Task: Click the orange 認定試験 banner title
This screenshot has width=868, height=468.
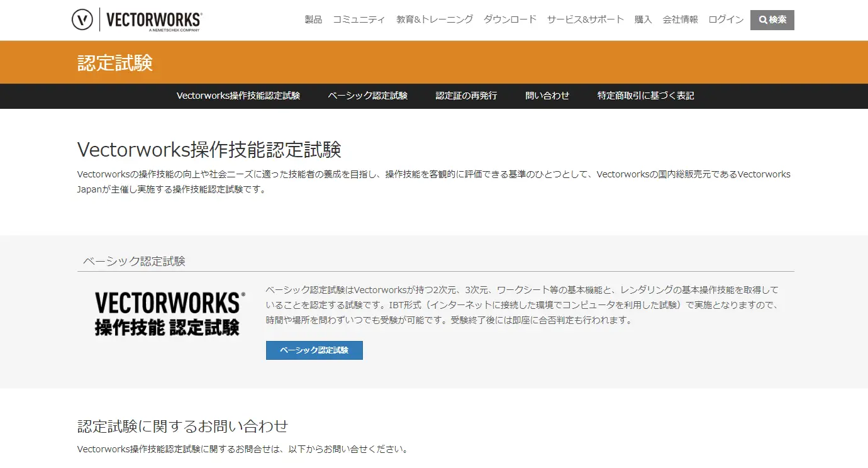Action: tap(115, 62)
